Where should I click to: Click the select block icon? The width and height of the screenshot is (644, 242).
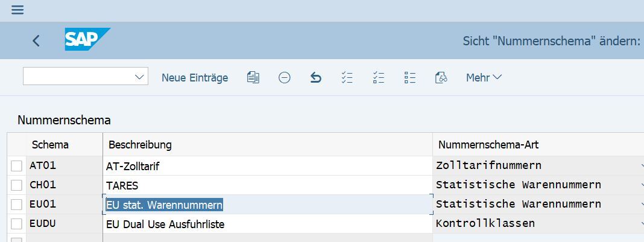[379, 77]
